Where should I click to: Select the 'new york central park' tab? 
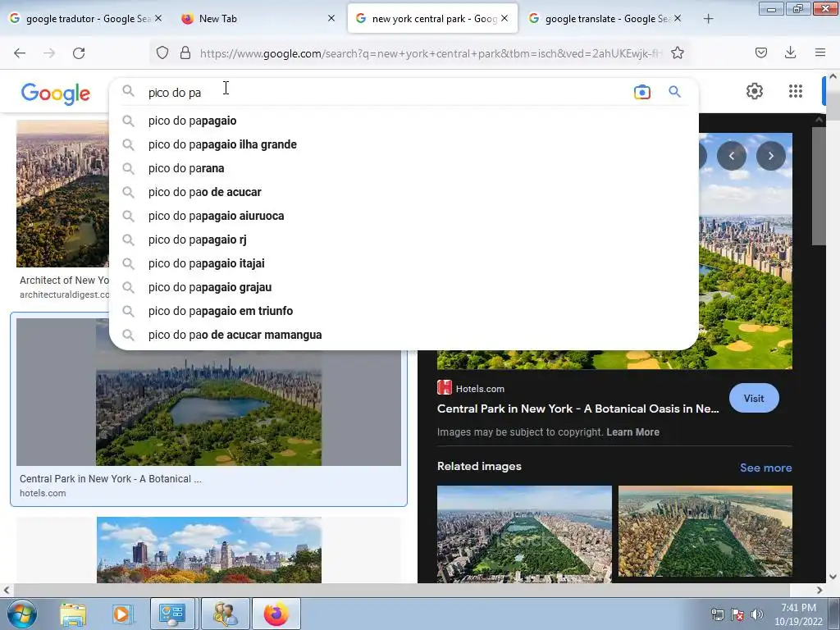pos(433,19)
